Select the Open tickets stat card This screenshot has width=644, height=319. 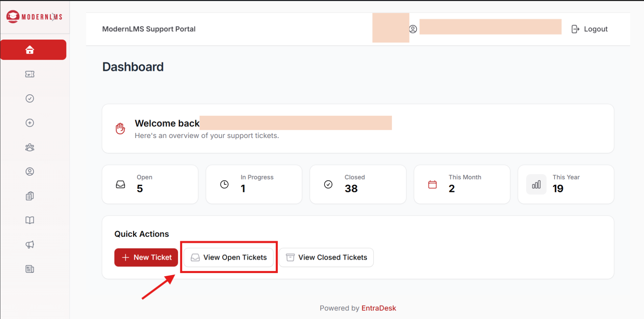150,184
